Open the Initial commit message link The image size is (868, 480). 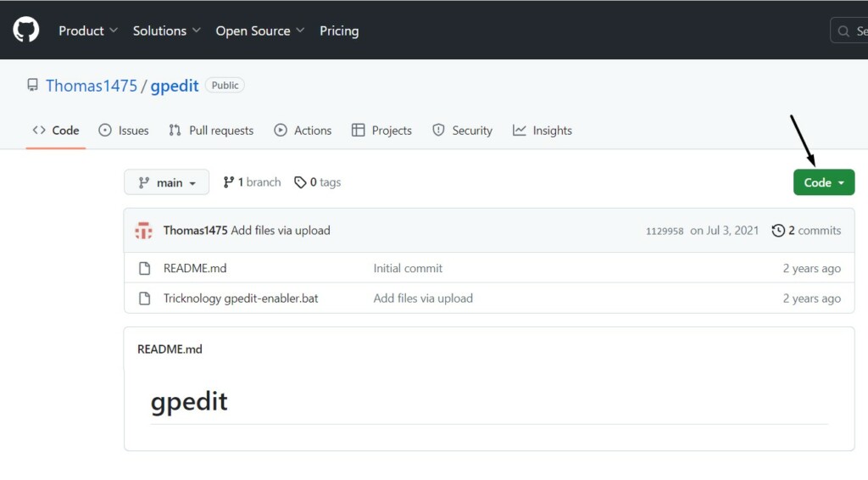click(408, 269)
